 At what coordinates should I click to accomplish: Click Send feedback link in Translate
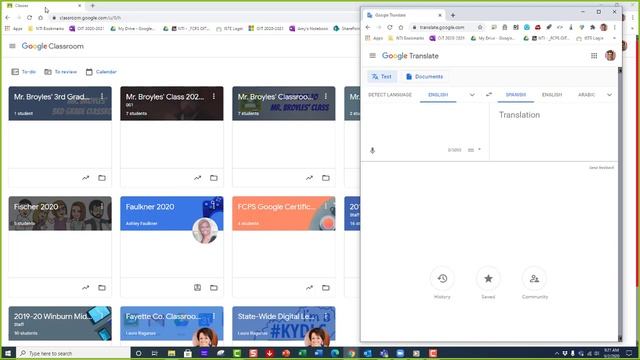[601, 168]
